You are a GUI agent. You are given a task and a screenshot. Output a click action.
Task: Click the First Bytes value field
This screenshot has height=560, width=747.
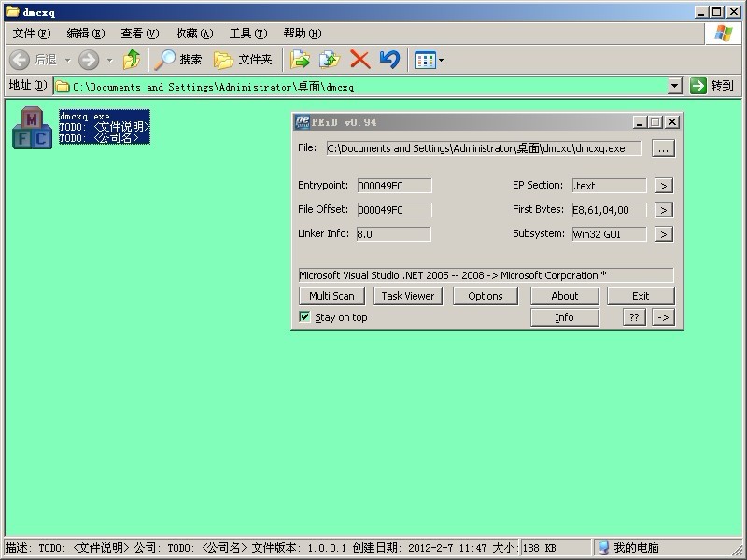click(x=610, y=210)
